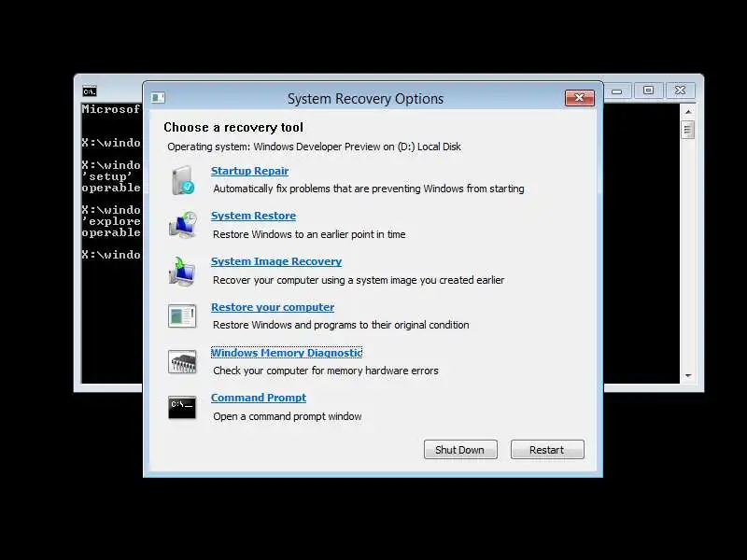Click 'Microsof' line in the console window
Screen dimensions: 747x560
point(111,109)
